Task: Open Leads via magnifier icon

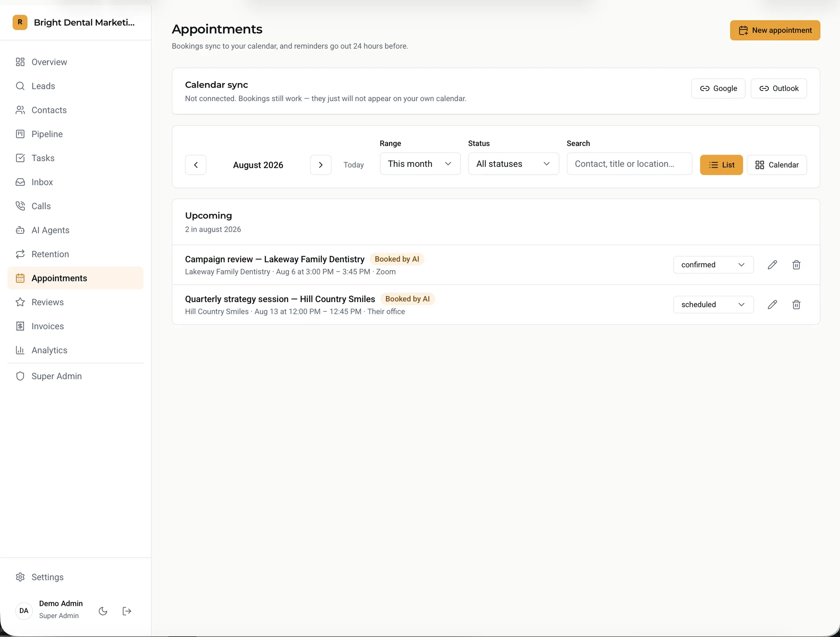Action: pos(20,86)
